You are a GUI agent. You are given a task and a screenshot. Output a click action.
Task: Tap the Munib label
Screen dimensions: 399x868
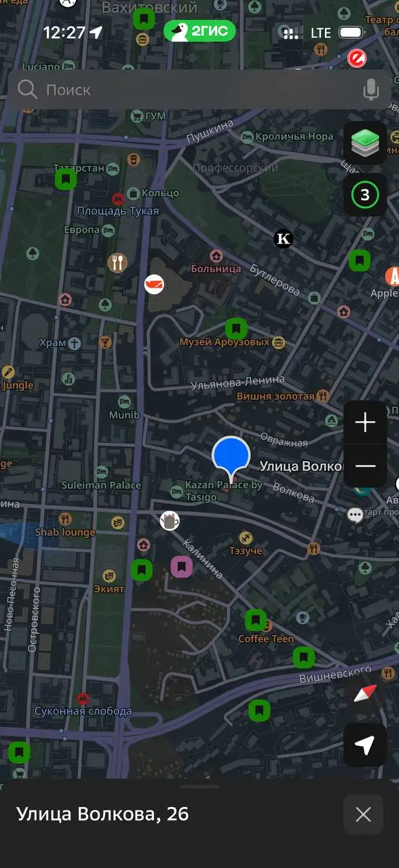pyautogui.click(x=124, y=415)
